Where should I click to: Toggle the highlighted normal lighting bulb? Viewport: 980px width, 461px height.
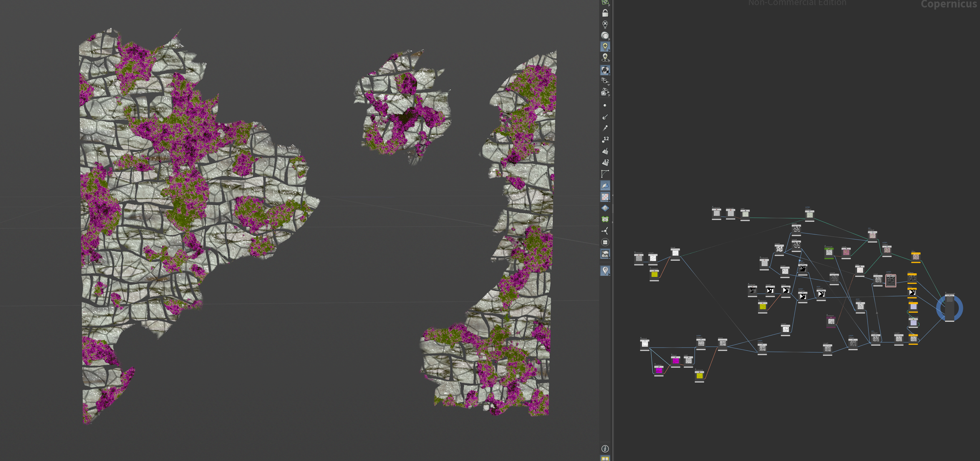605,46
